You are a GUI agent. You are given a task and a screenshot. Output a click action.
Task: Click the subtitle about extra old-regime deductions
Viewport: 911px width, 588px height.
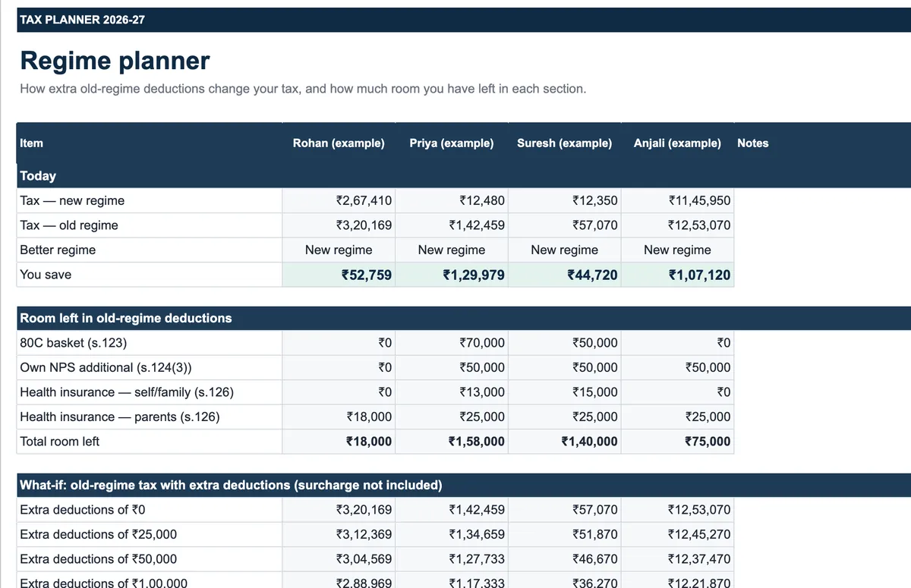coord(303,89)
